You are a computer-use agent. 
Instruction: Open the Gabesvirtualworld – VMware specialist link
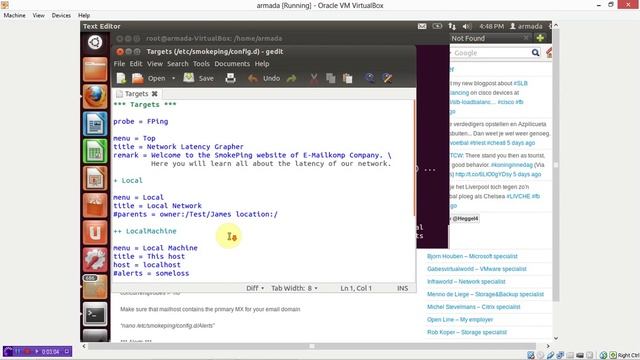click(477, 269)
